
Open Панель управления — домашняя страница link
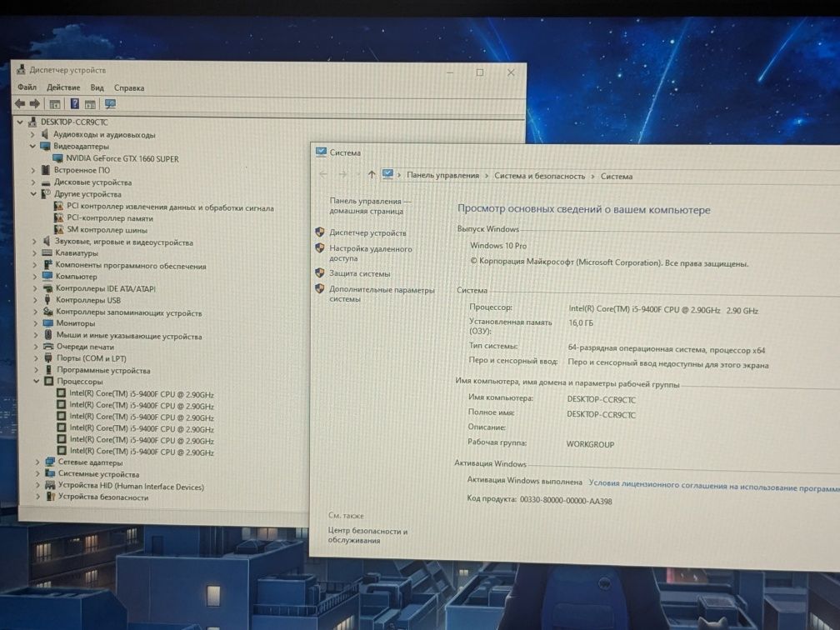[x=370, y=206]
